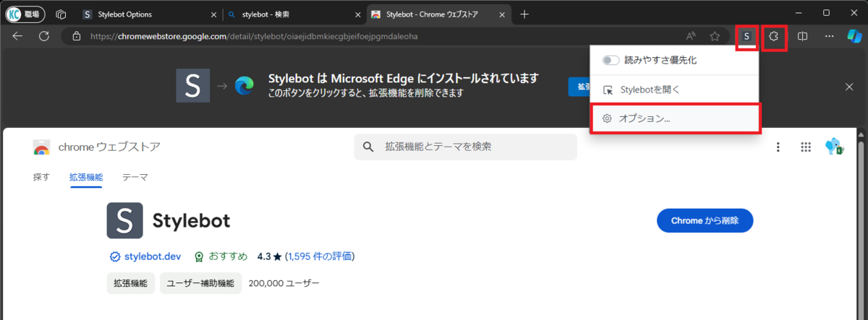The height and width of the screenshot is (320, 868).
Task: Add this page to favorites star
Action: 715,36
